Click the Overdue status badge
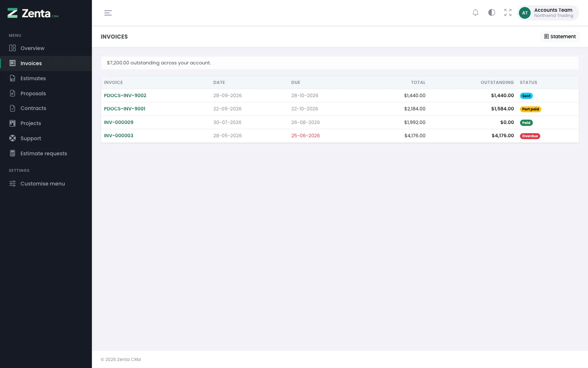Viewport: 588px width, 368px height. coord(530,136)
